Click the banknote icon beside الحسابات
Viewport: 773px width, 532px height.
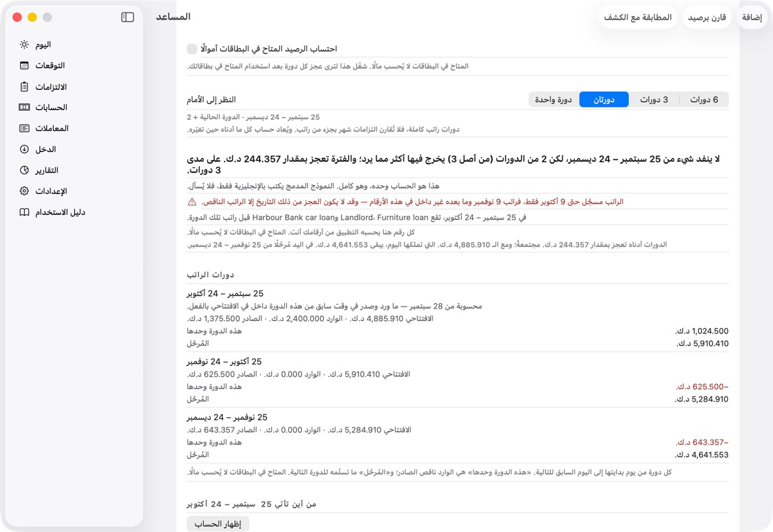click(x=24, y=107)
